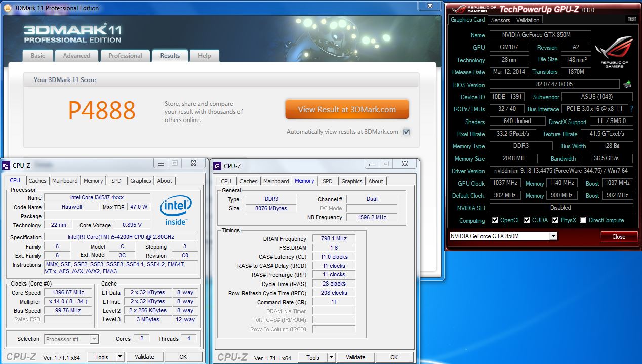Switch to the Advanced tab in 3DMark
This screenshot has width=642, height=364.
(76, 56)
